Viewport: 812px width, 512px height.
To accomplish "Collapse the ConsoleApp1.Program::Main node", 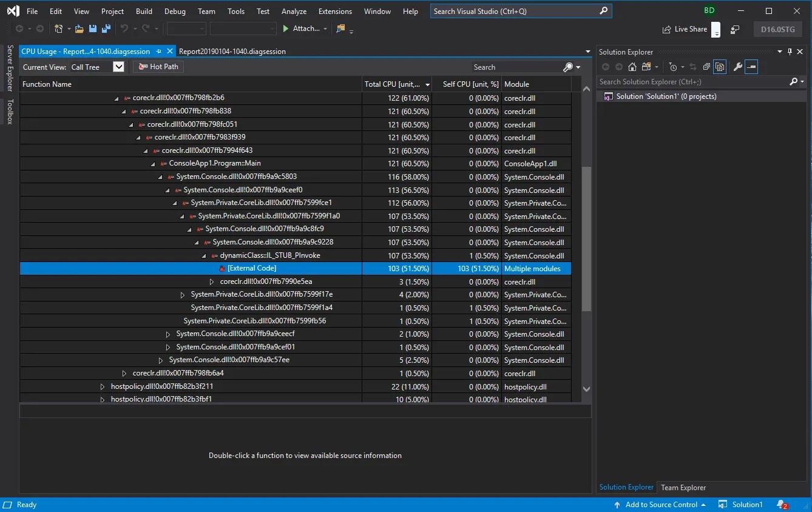I will click(154, 164).
